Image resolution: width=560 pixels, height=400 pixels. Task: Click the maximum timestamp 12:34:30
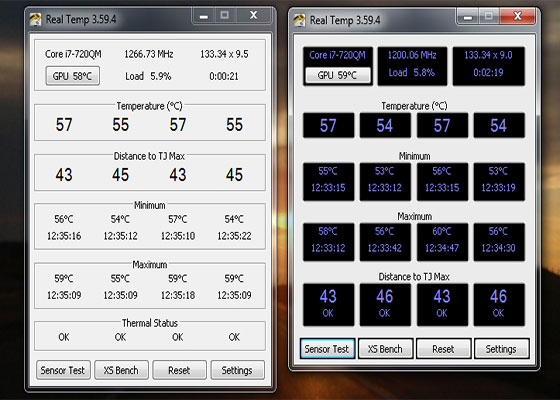pos(499,248)
